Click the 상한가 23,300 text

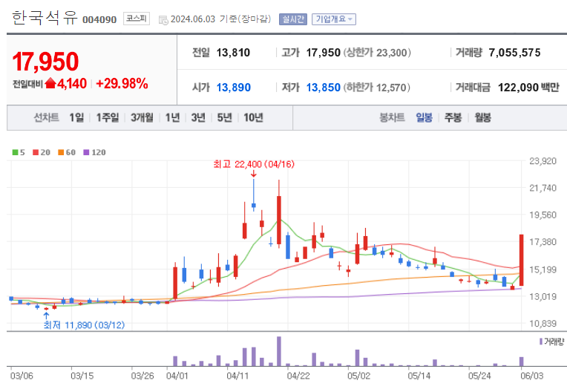pyautogui.click(x=377, y=53)
